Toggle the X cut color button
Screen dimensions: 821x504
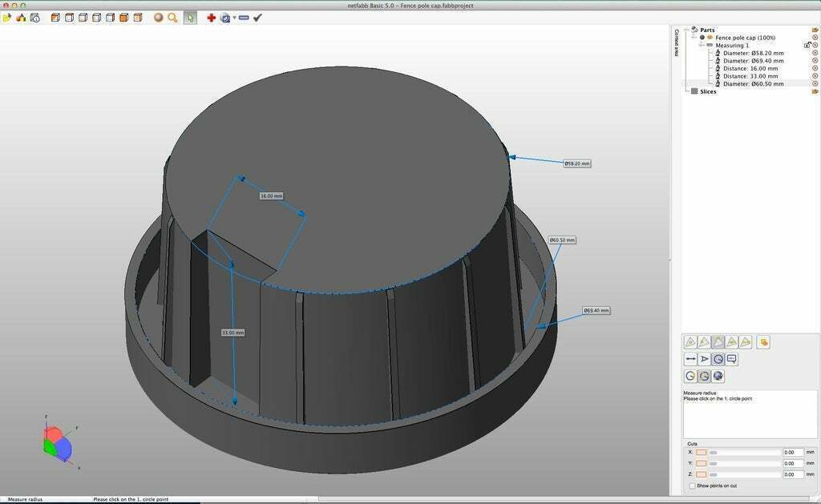(701, 452)
